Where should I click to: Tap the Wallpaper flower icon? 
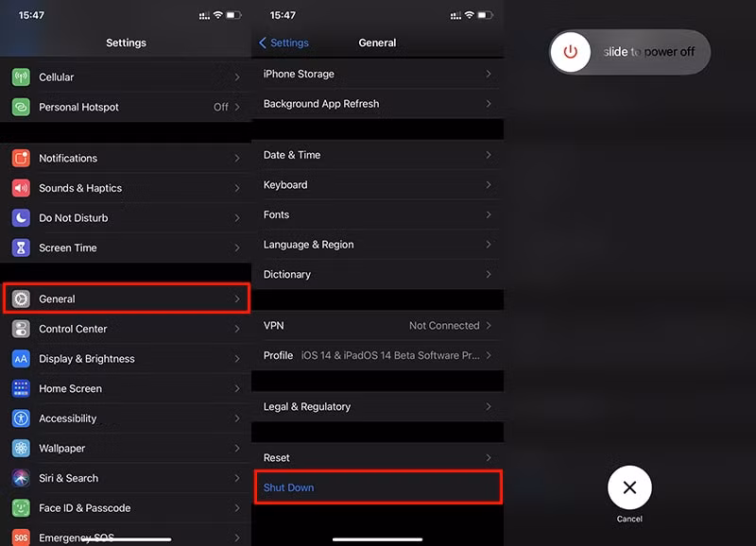pyautogui.click(x=21, y=448)
